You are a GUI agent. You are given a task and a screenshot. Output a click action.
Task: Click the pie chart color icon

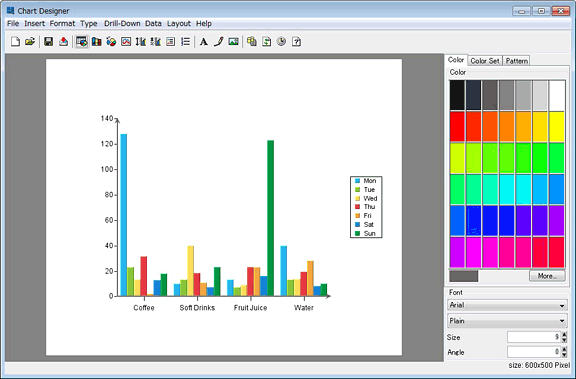click(x=111, y=41)
